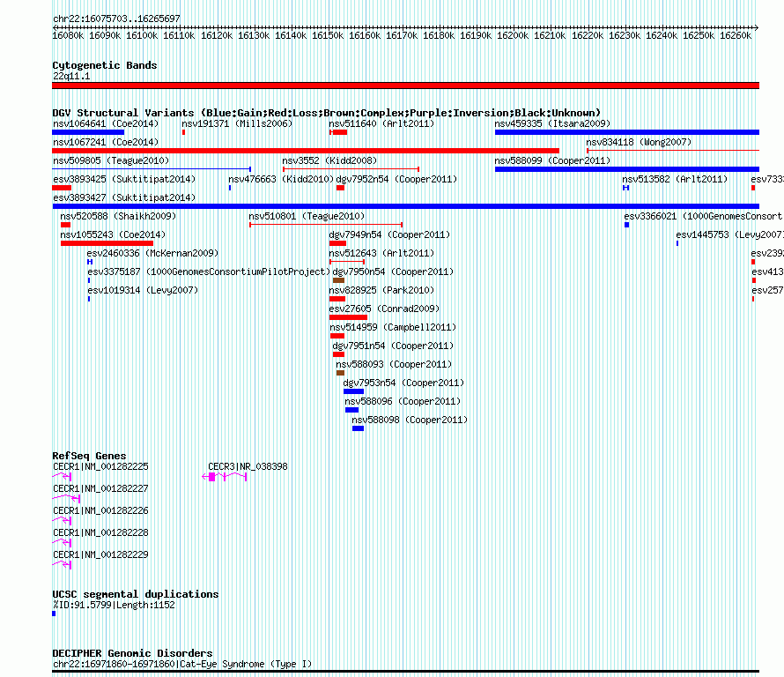Open esv1019314 (Levy2007) variant label
The image size is (784, 677).
pyautogui.click(x=143, y=290)
